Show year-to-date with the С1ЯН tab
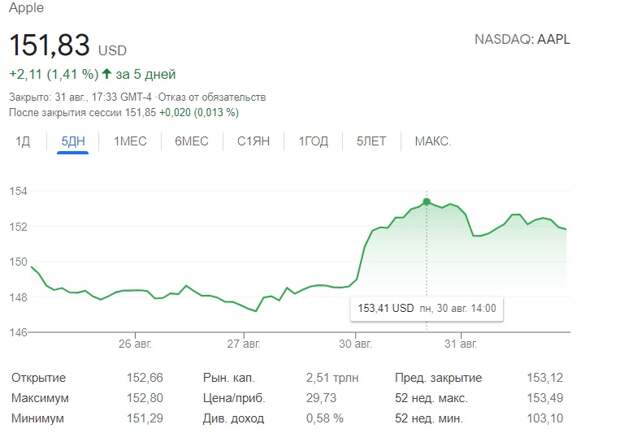Viewport: 620px width, 433px height. (254, 141)
